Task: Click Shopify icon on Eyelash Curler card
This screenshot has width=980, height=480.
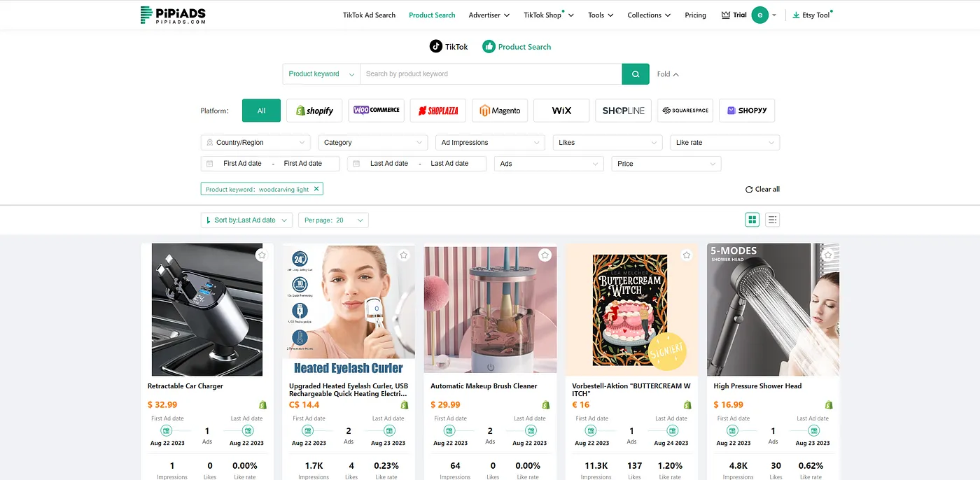Action: tap(405, 405)
